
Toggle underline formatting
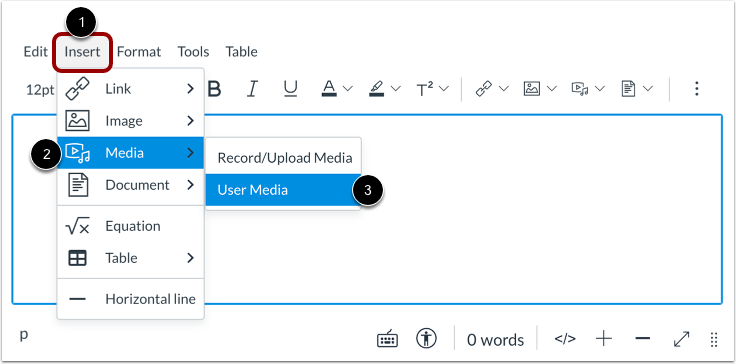(x=291, y=88)
